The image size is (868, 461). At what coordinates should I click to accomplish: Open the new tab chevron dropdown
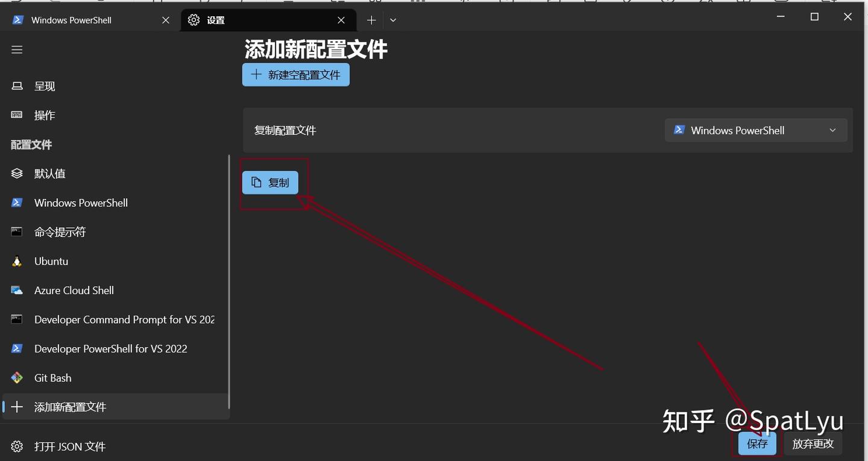(393, 20)
